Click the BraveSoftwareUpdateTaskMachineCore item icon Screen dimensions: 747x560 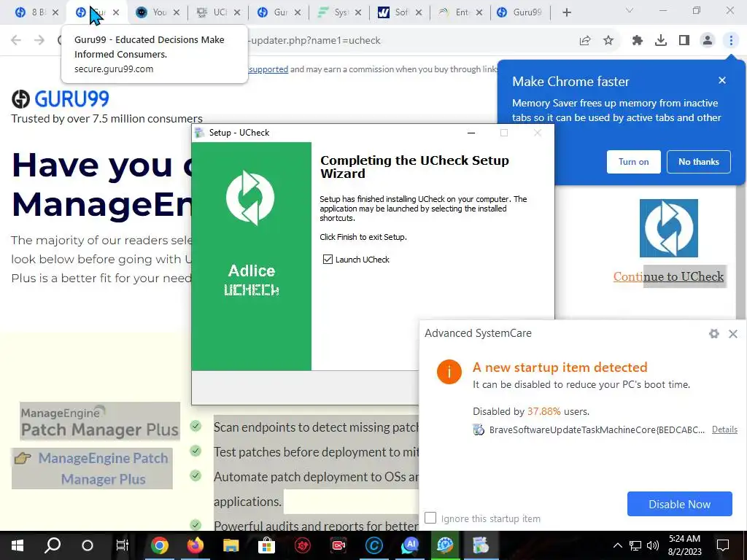click(479, 430)
